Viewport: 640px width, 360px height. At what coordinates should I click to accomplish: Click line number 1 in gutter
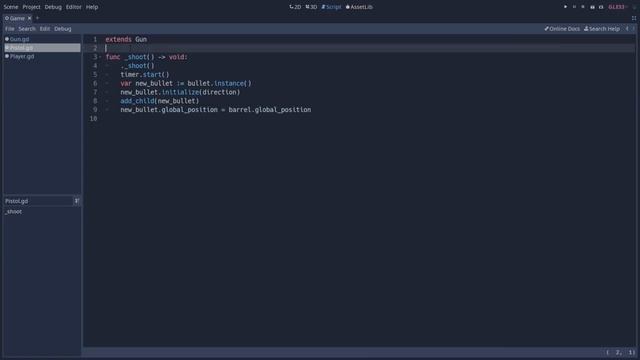point(95,40)
